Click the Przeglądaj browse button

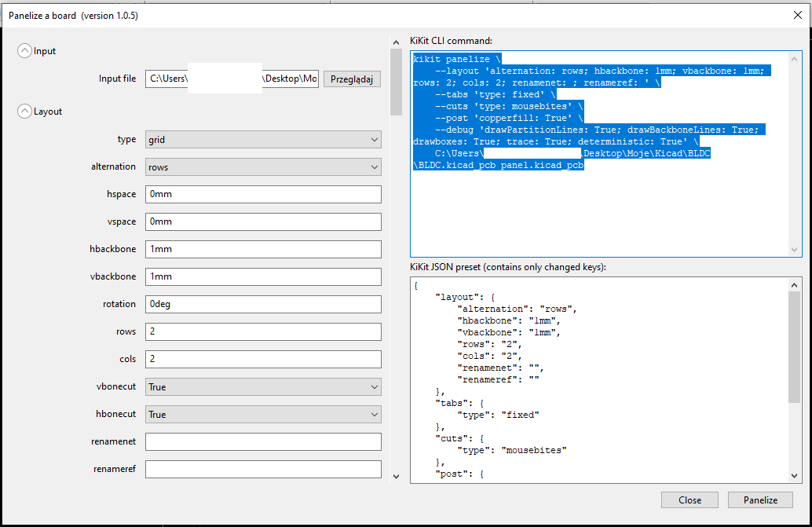(x=352, y=79)
